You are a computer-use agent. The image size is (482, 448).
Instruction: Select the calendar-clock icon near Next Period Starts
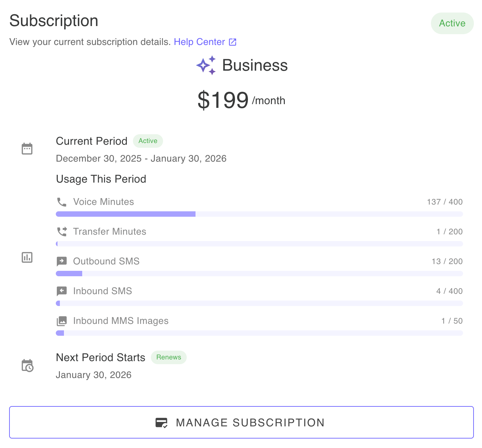[27, 365]
